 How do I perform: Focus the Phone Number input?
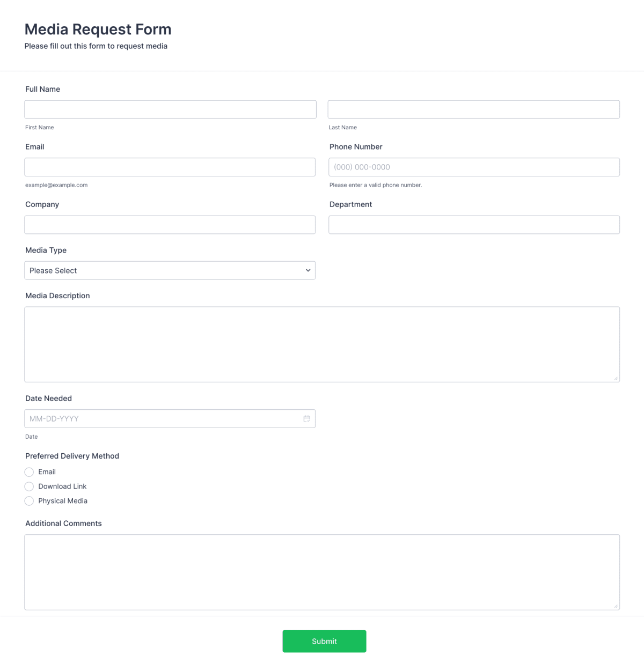pos(474,167)
